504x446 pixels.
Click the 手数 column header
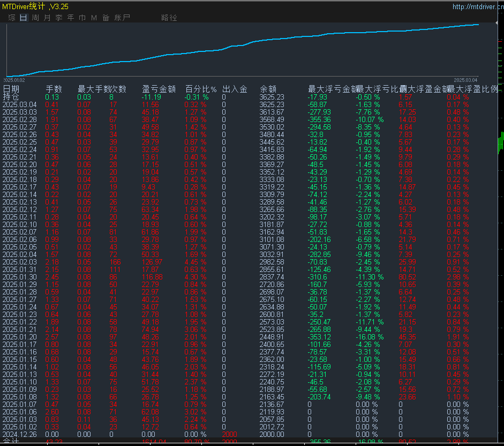(54, 89)
